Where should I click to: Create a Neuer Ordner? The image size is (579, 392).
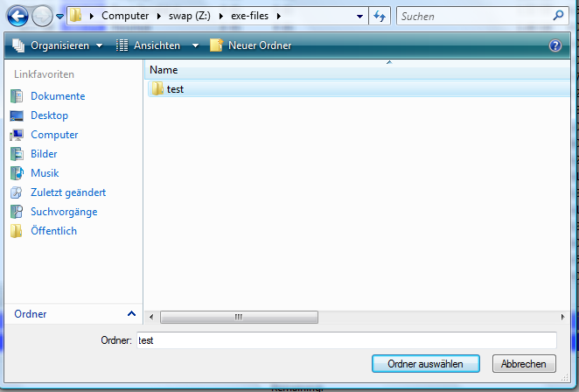click(251, 45)
